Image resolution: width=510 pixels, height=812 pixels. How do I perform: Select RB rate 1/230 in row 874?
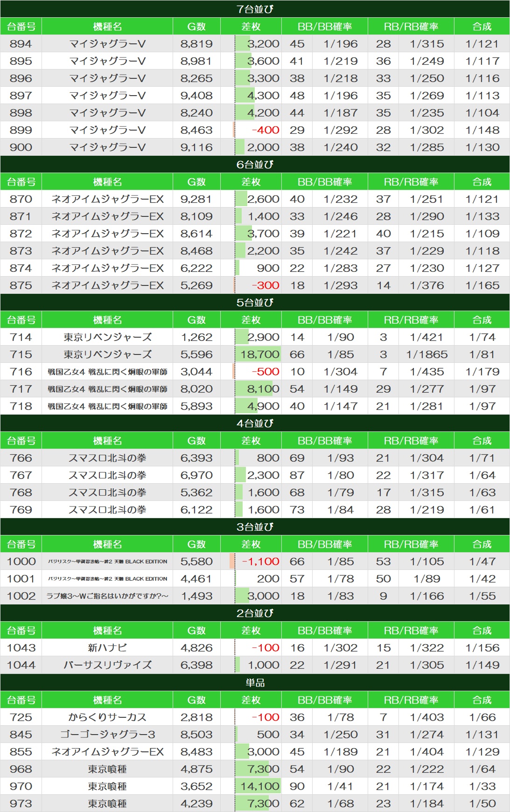(x=427, y=268)
